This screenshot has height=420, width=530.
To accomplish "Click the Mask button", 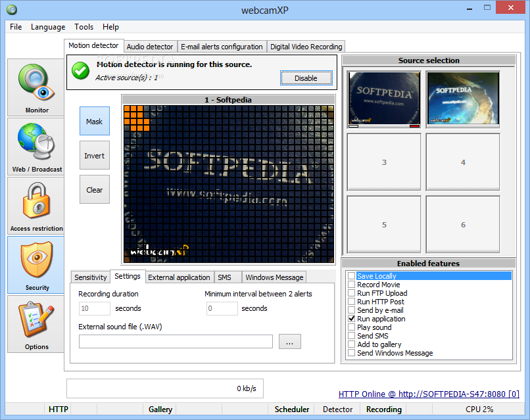I will (94, 122).
